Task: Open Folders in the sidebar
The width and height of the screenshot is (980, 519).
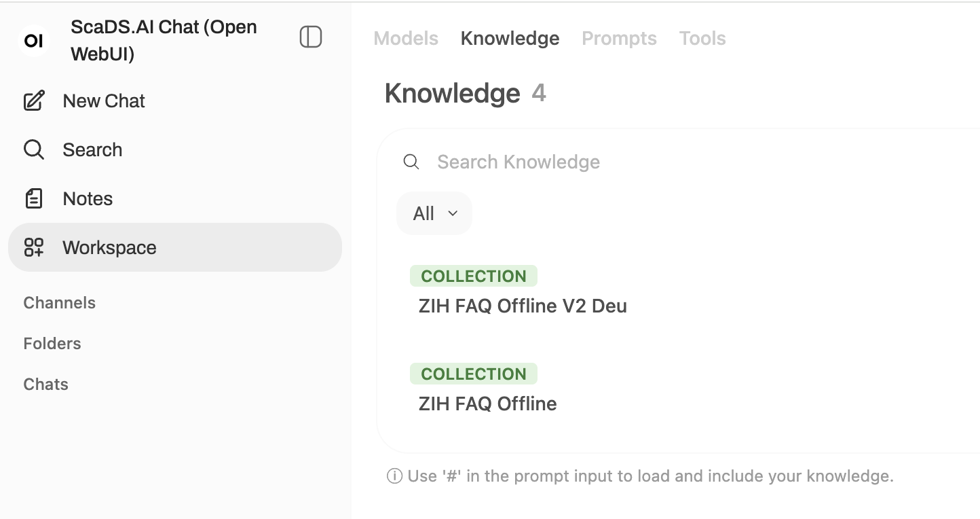Action: 52,343
